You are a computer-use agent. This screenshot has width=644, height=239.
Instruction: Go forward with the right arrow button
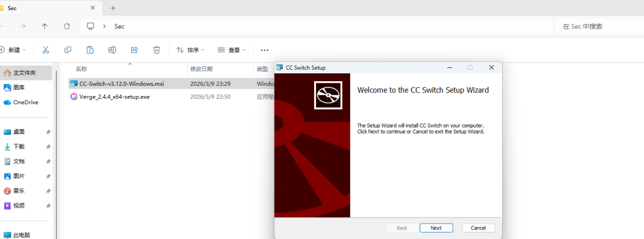point(23,26)
